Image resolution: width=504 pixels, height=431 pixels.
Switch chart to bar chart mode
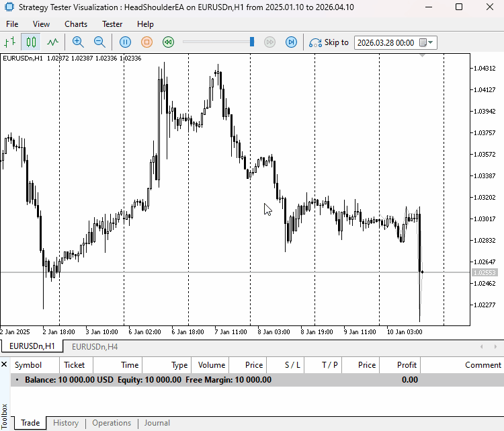(10, 42)
